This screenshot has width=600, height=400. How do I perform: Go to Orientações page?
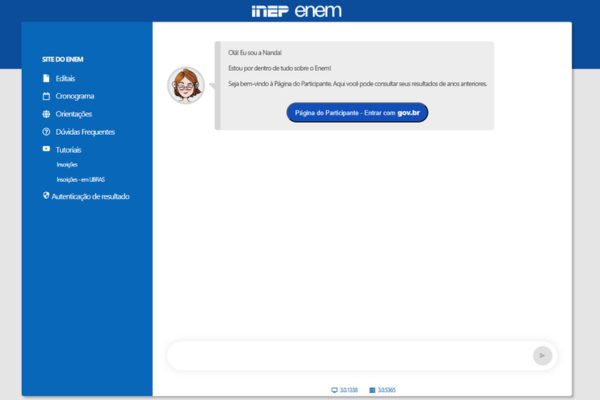click(74, 114)
